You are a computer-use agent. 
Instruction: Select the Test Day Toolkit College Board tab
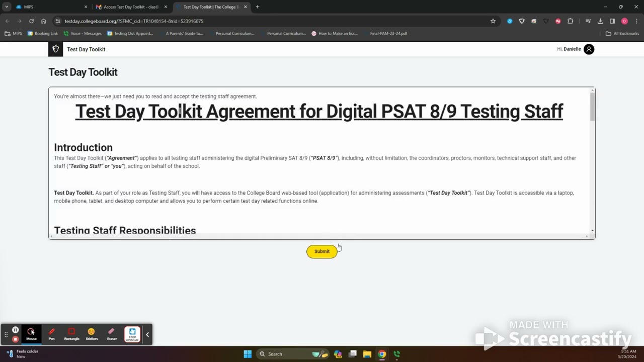tap(211, 7)
